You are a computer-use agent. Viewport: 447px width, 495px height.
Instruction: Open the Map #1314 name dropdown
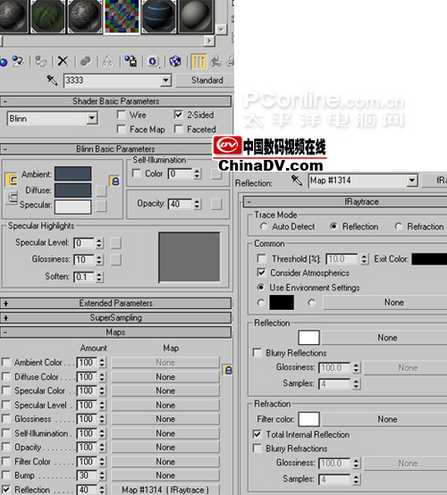(x=412, y=181)
